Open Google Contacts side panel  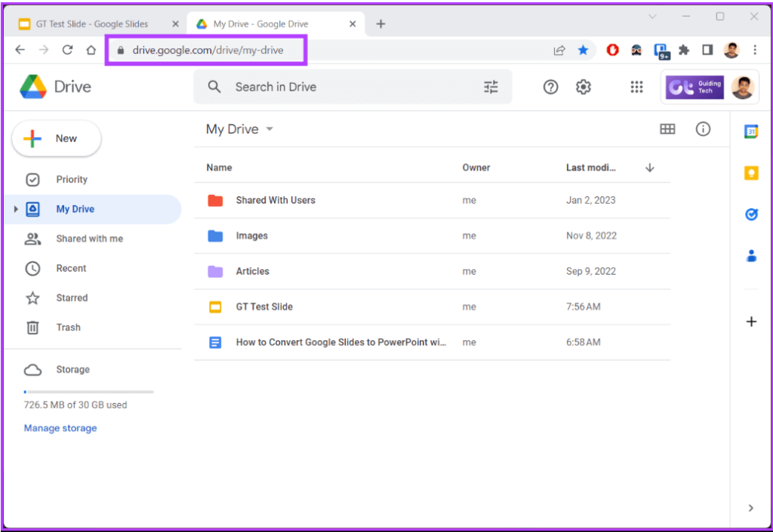pos(751,256)
